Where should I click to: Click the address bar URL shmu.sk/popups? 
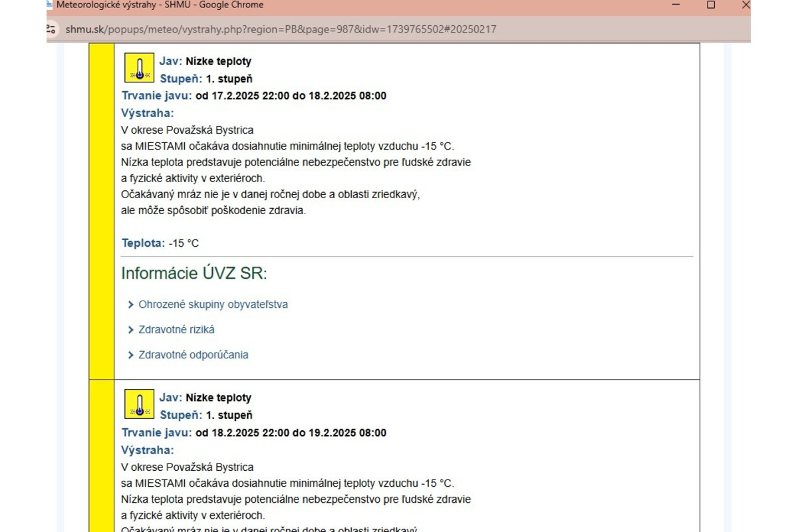click(281, 29)
